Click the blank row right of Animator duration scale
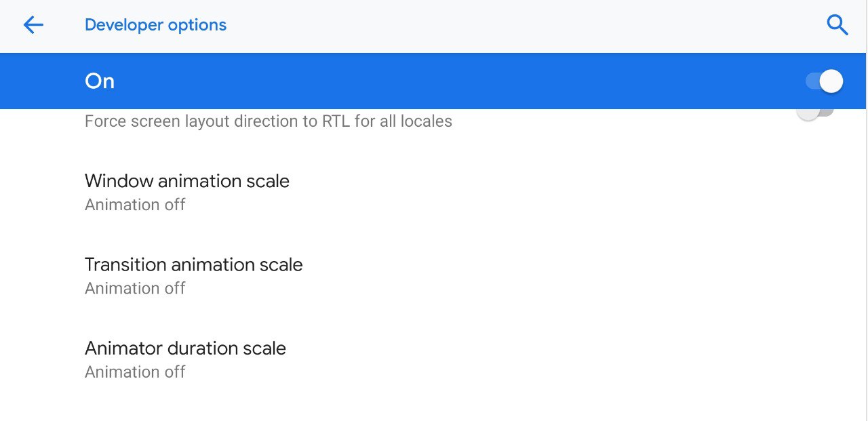Image resolution: width=868 pixels, height=421 pixels. 542,359
